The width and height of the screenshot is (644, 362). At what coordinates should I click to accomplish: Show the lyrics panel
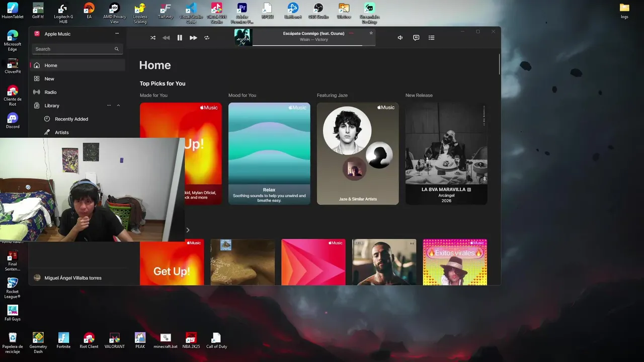point(416,38)
